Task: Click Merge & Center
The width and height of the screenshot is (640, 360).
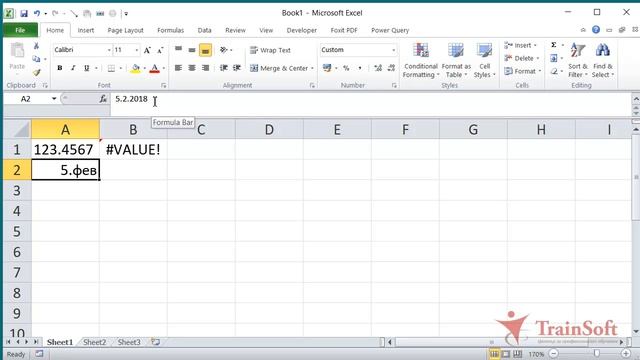Action: click(x=279, y=68)
